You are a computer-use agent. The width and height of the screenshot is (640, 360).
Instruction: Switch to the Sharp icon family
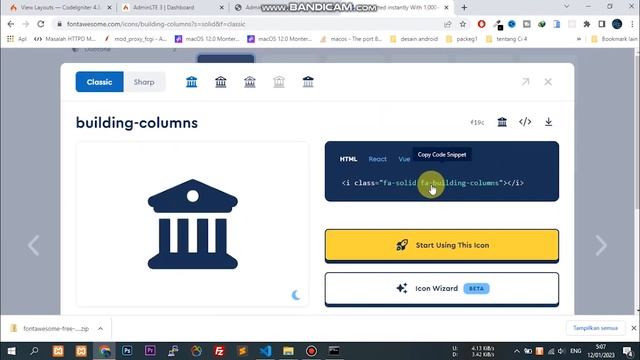coord(144,82)
